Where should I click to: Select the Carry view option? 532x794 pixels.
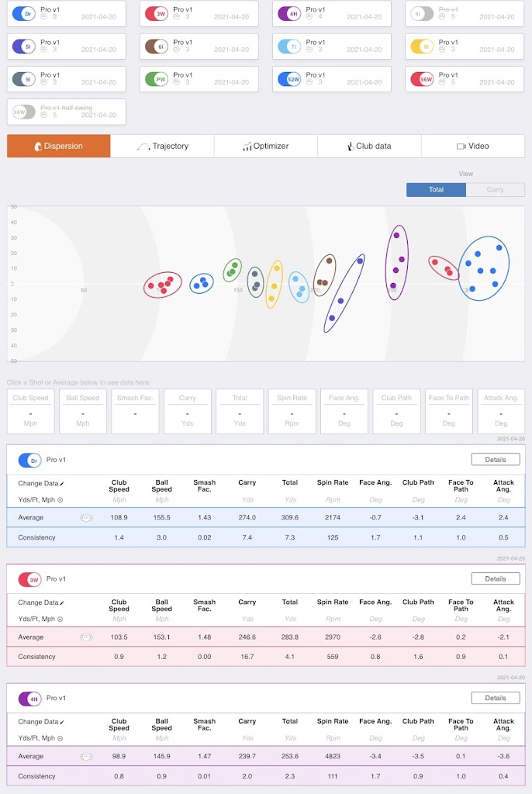point(495,189)
